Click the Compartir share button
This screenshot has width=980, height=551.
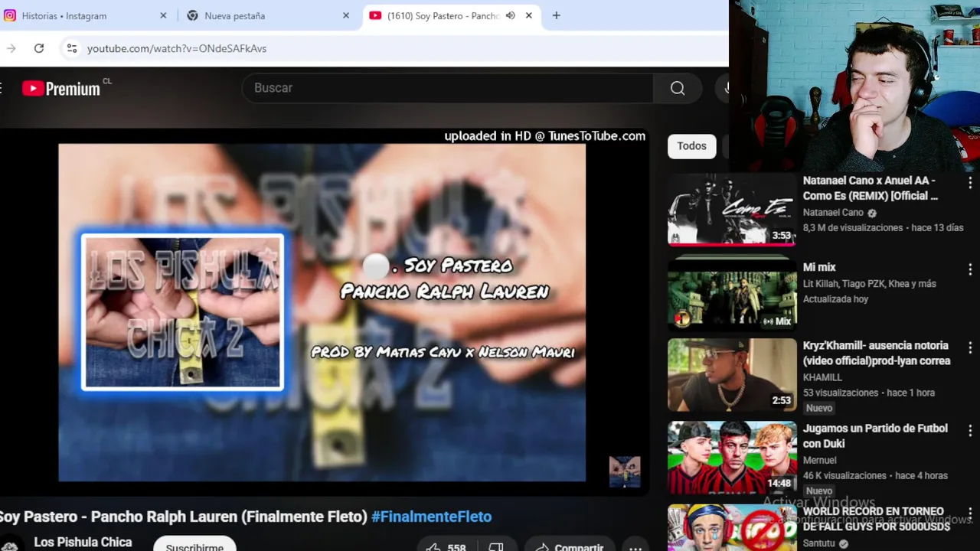coord(570,546)
